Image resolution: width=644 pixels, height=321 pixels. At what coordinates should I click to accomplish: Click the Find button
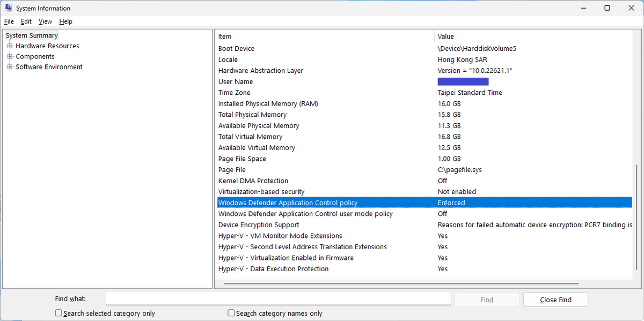487,300
